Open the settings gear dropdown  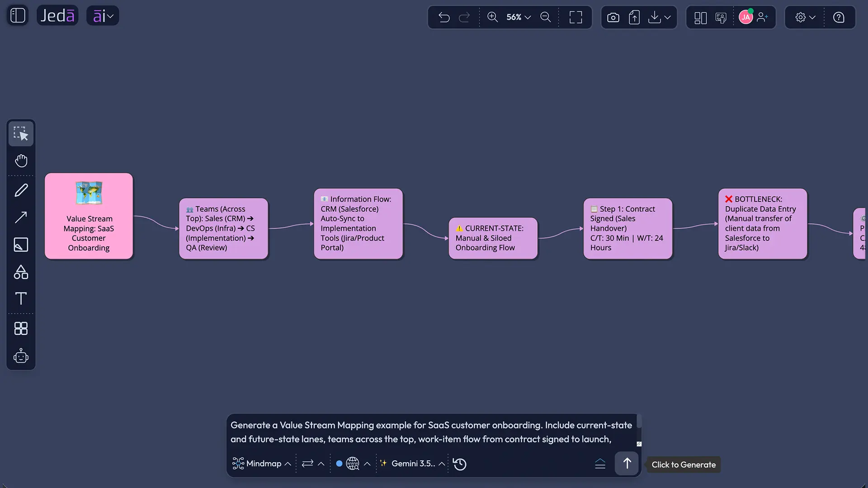[x=805, y=17]
